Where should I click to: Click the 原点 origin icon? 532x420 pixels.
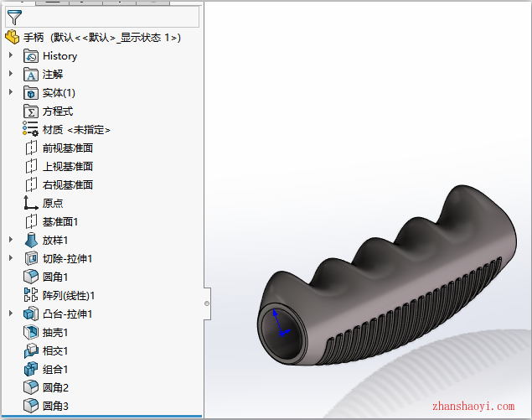pyautogui.click(x=30, y=203)
